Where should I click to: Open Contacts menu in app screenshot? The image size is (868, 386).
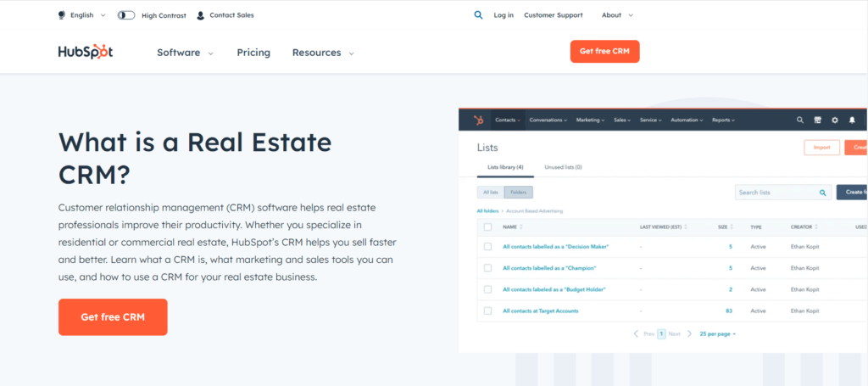tap(508, 120)
